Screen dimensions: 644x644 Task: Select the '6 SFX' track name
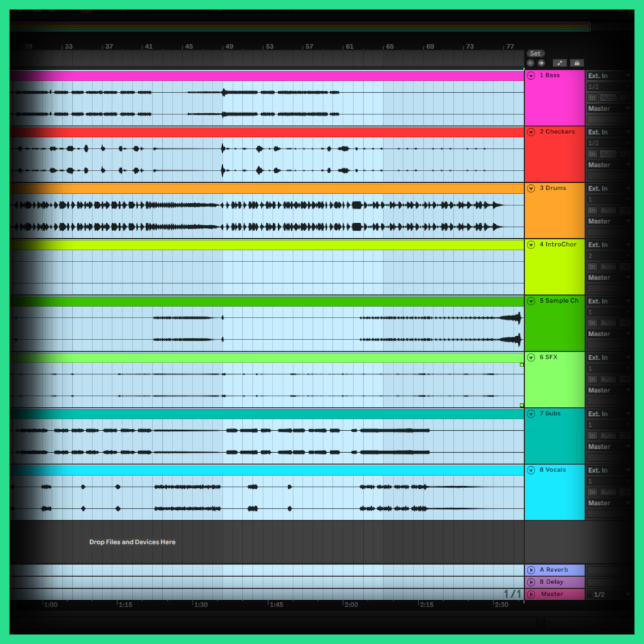[548, 357]
